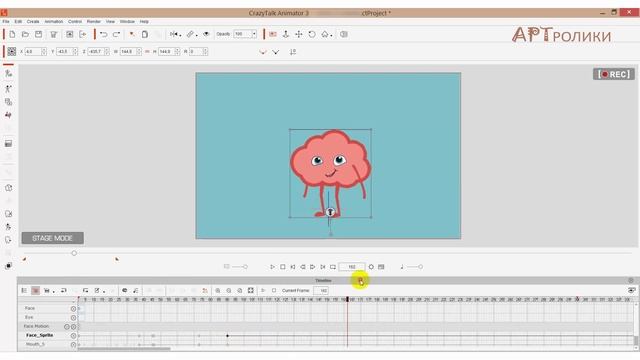Select the Rotate tool

[312, 35]
